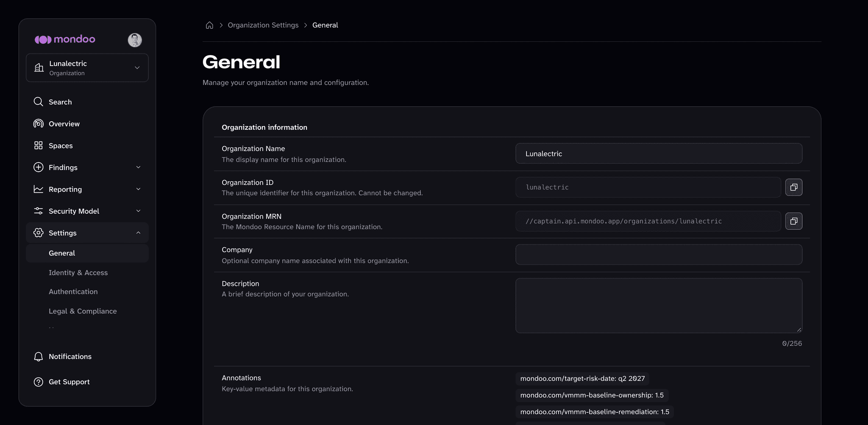Expand the Reporting menu chevron
The width and height of the screenshot is (868, 425).
pyautogui.click(x=138, y=189)
